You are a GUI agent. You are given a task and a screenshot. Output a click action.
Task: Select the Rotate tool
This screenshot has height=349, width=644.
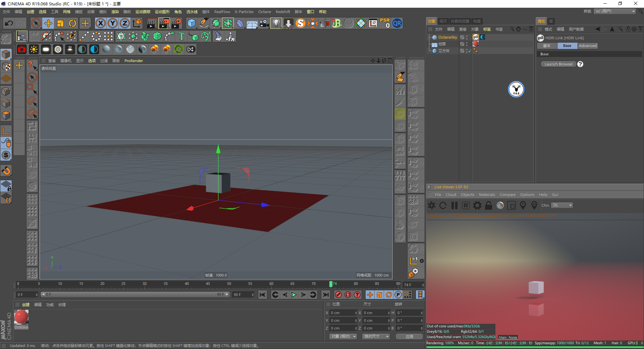[72, 23]
